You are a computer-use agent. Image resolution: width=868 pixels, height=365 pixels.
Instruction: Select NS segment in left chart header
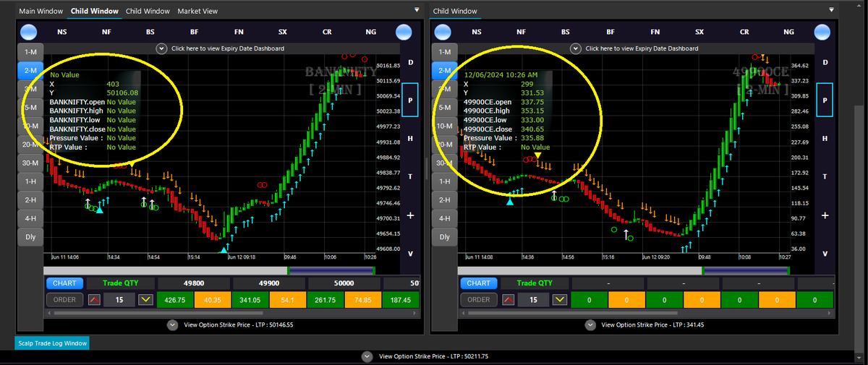click(x=62, y=32)
